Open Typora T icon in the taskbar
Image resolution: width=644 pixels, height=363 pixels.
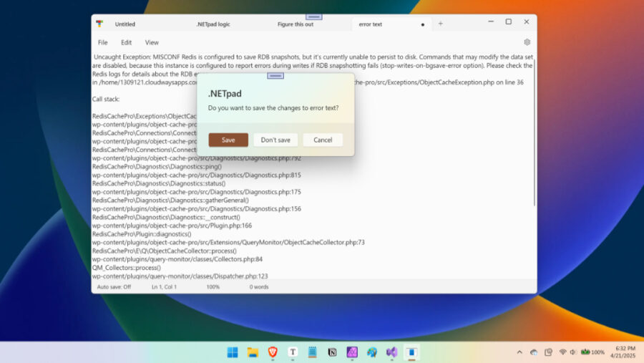[293, 352]
